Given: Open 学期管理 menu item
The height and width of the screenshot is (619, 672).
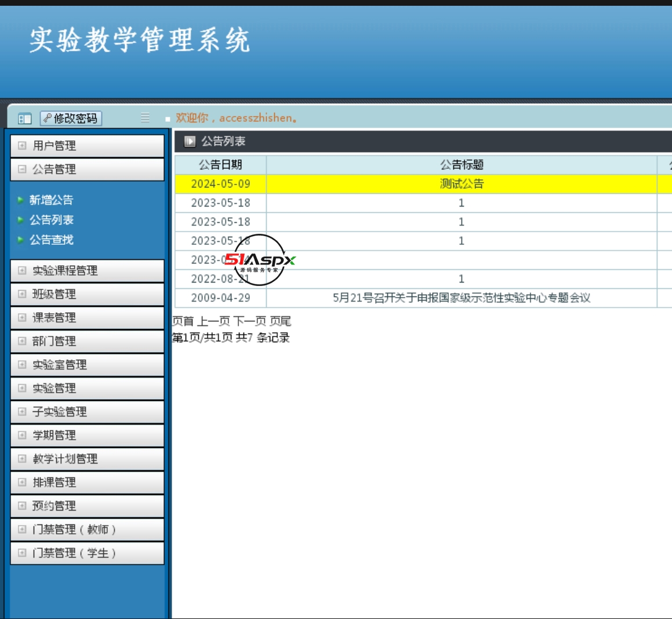Looking at the screenshot, I should tap(88, 436).
